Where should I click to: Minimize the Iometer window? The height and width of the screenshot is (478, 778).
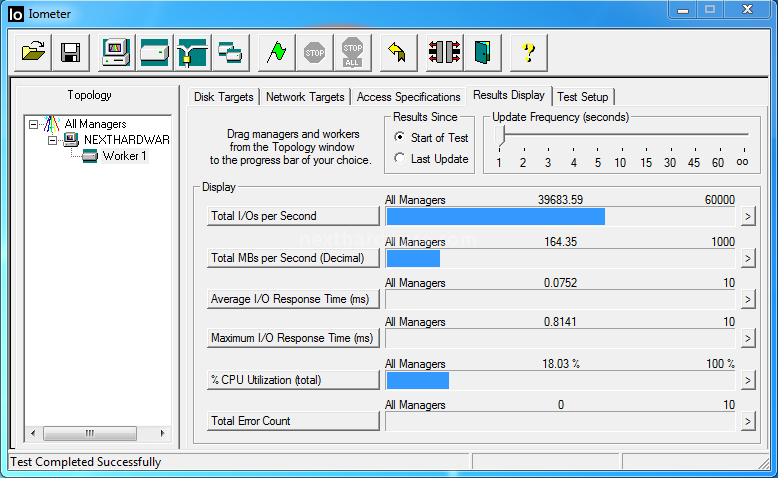pyautogui.click(x=683, y=10)
